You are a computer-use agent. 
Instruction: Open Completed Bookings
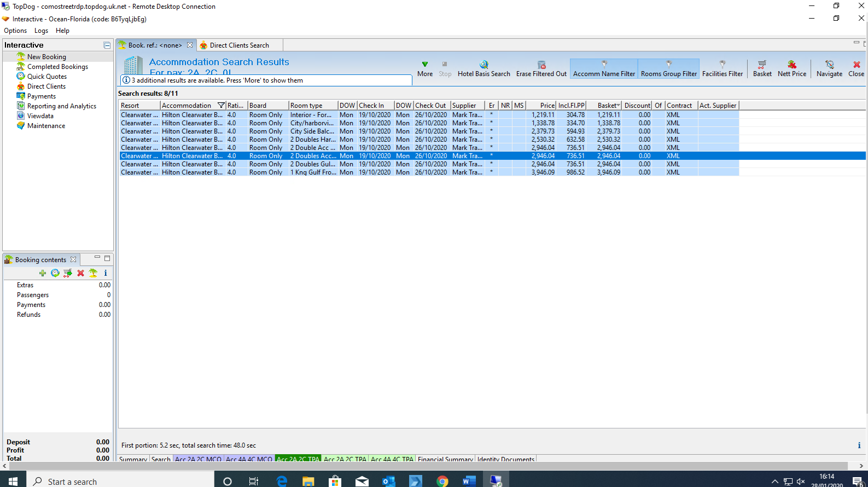57,67
